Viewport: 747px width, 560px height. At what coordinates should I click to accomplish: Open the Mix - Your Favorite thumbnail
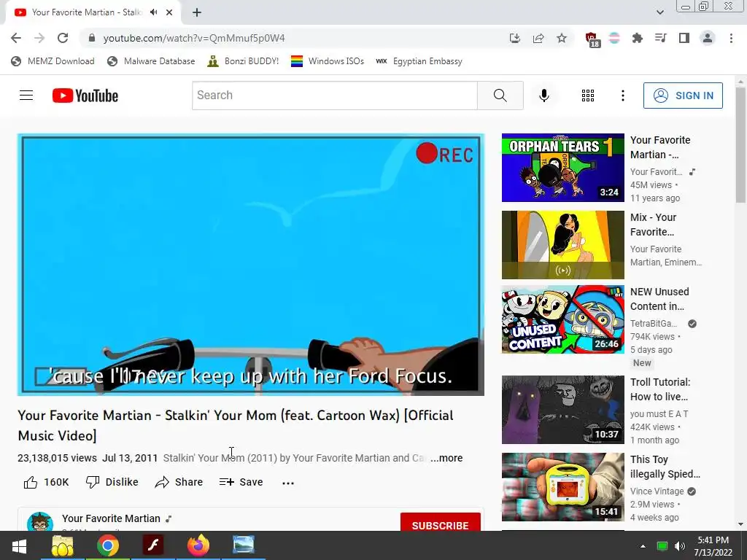tap(562, 245)
